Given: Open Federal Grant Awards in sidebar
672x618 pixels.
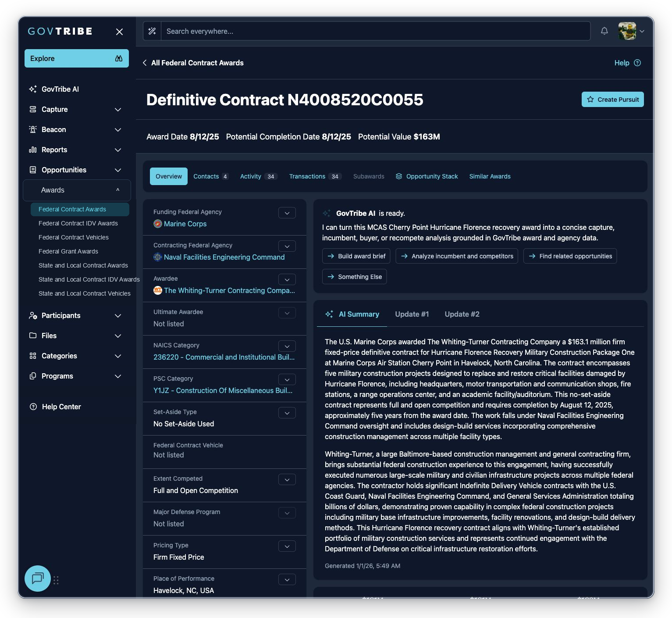Looking at the screenshot, I should click(x=68, y=251).
